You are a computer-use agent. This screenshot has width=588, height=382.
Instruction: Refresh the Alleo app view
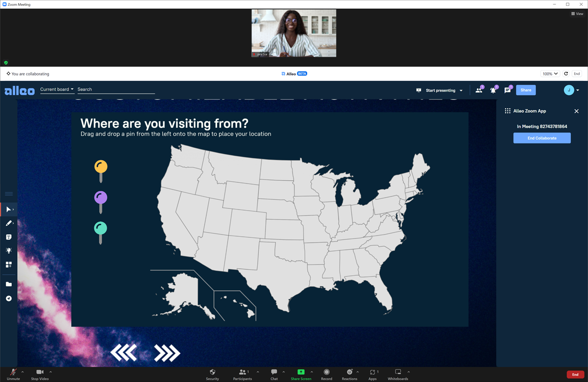click(566, 74)
